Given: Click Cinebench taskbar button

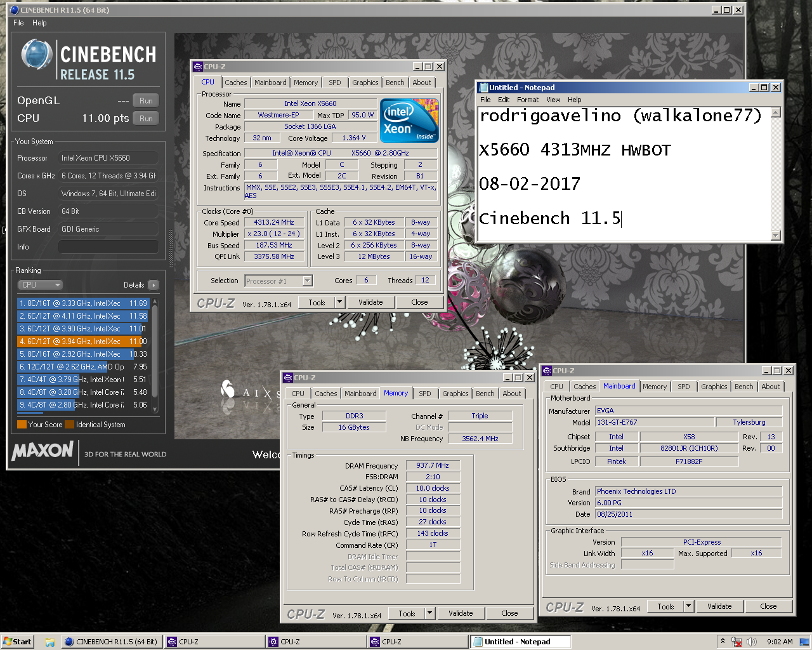Looking at the screenshot, I should (x=112, y=642).
